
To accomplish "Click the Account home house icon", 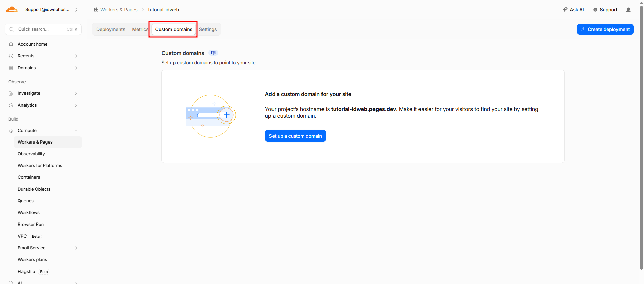I will pyautogui.click(x=11, y=44).
